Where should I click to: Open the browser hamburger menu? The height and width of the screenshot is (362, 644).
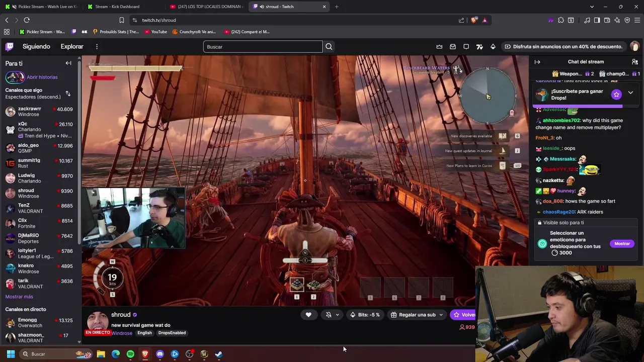click(x=637, y=20)
